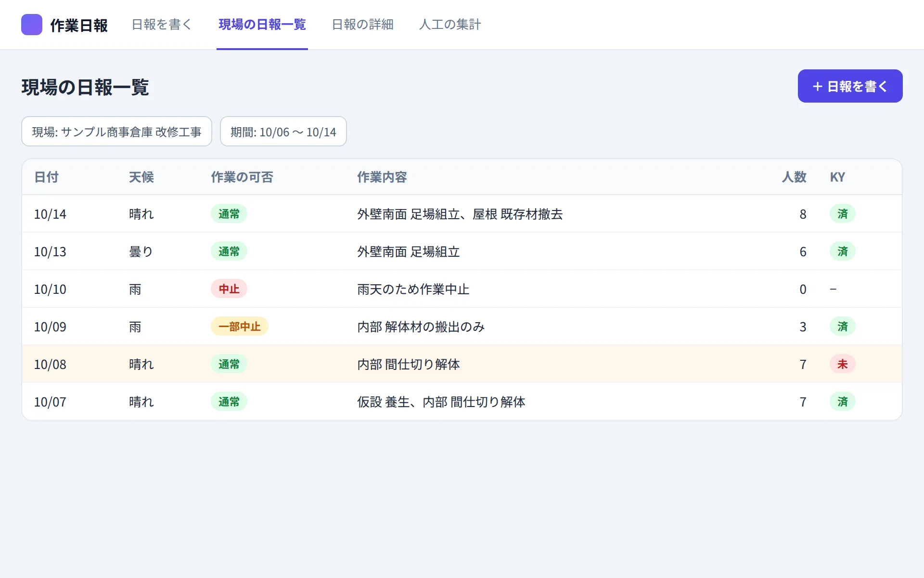Click headcount 0 in the 10/10 row

coord(803,289)
